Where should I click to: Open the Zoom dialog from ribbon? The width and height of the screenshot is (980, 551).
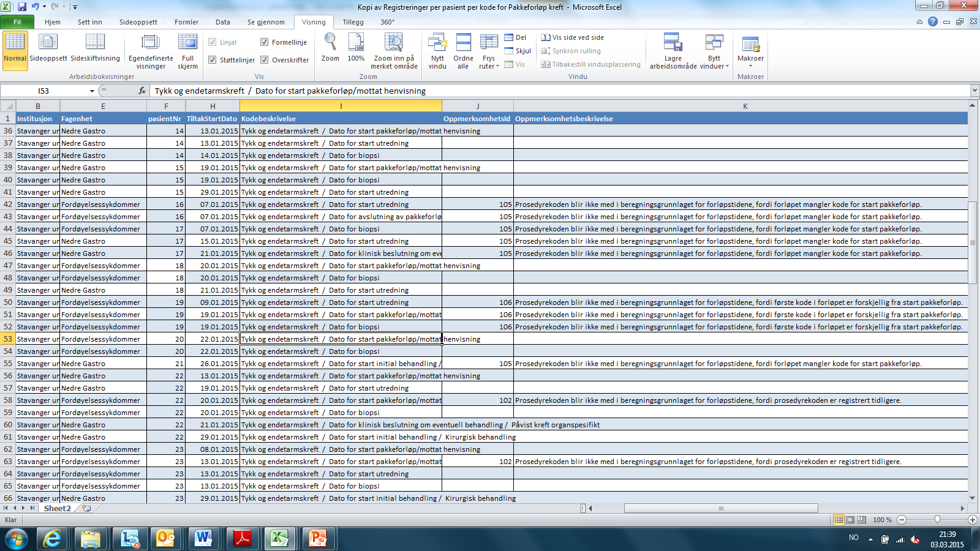[330, 48]
